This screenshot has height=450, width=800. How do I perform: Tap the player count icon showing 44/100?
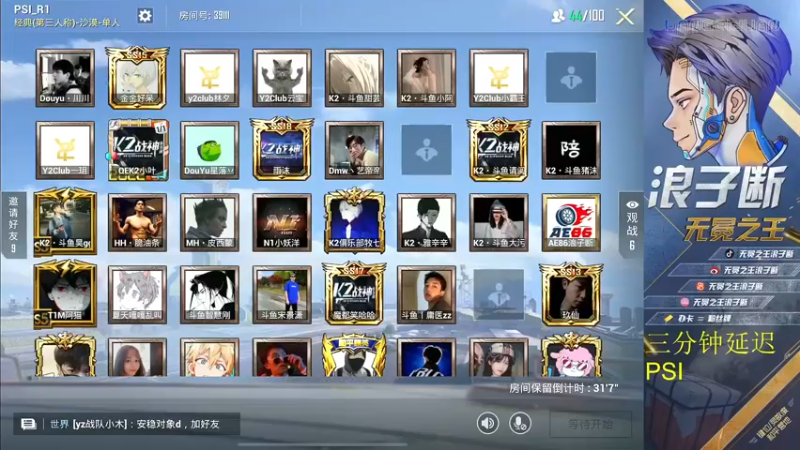point(558,16)
